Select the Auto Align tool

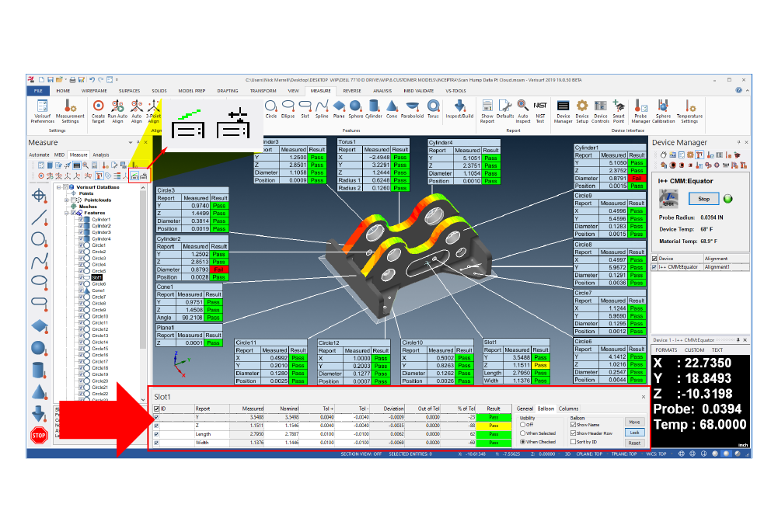coord(137,111)
